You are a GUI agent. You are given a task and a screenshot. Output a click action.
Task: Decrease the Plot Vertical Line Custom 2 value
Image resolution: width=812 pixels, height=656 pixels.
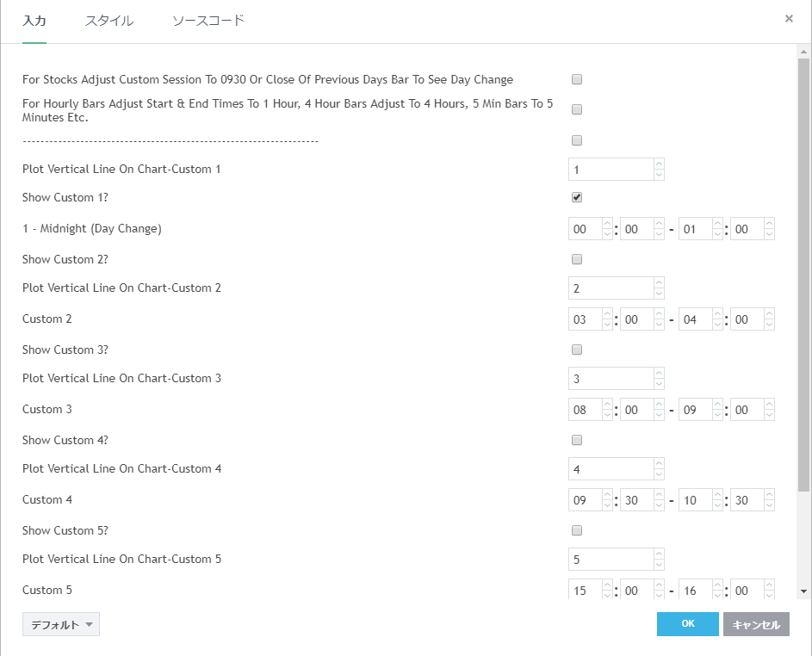[x=659, y=294]
